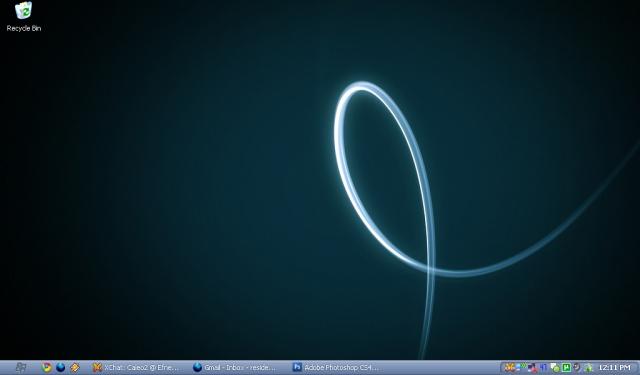
Task: Switch to the XChat taskbar window
Action: [136, 367]
